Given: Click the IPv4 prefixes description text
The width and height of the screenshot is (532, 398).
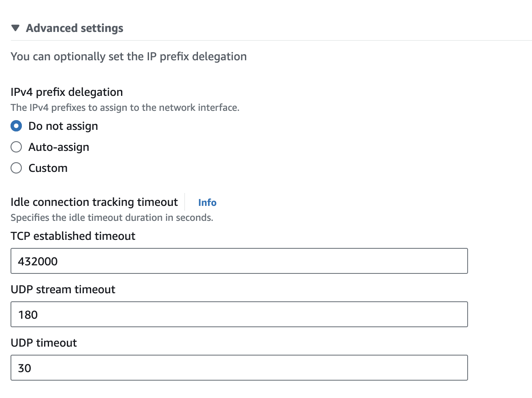Looking at the screenshot, I should tap(125, 108).
